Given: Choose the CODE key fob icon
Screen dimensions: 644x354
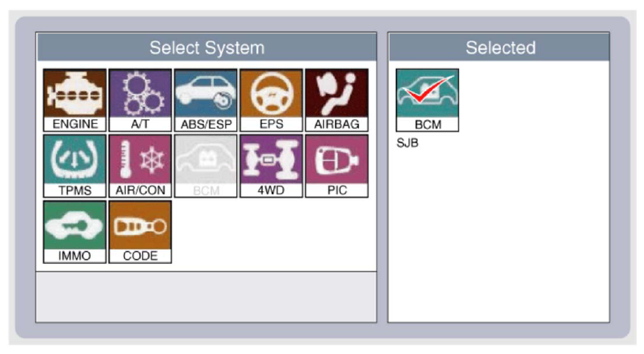Looking at the screenshot, I should 140,232.
